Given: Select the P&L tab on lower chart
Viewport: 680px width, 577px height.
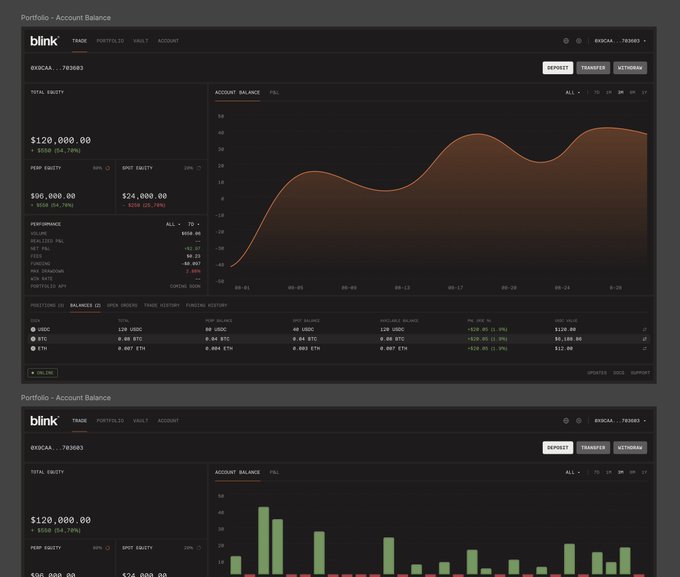Looking at the screenshot, I should pos(274,472).
